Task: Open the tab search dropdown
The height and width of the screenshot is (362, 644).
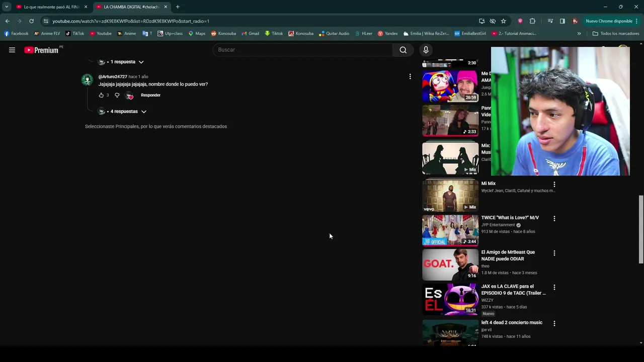Action: pos(7,7)
